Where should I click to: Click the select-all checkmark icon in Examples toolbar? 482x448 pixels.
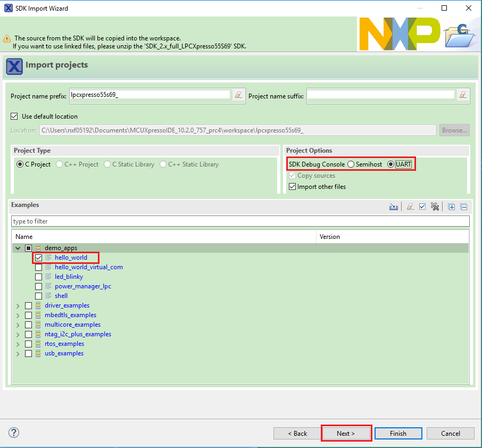click(x=422, y=207)
